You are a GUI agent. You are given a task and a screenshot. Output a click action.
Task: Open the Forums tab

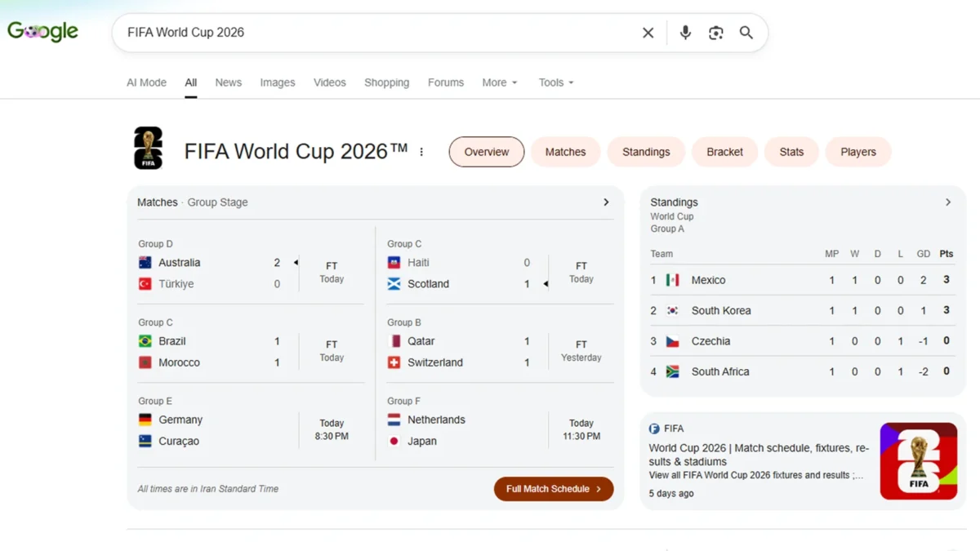click(x=446, y=82)
